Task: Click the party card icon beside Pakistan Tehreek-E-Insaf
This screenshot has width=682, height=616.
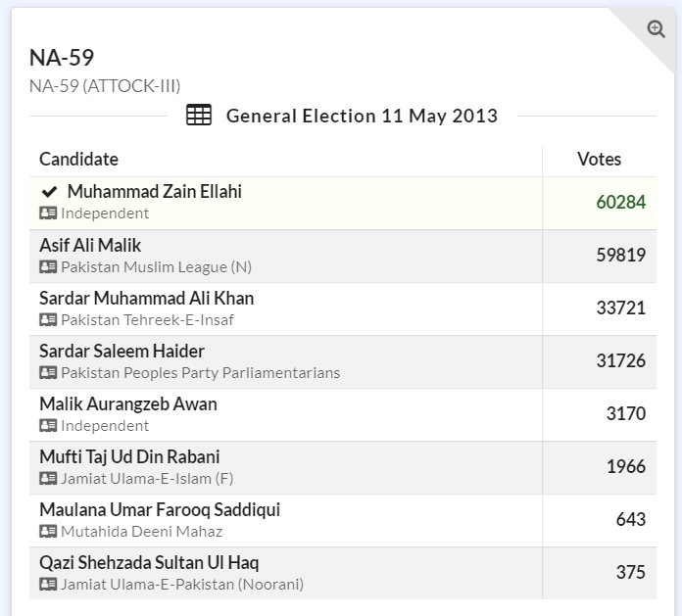Action: [x=48, y=319]
